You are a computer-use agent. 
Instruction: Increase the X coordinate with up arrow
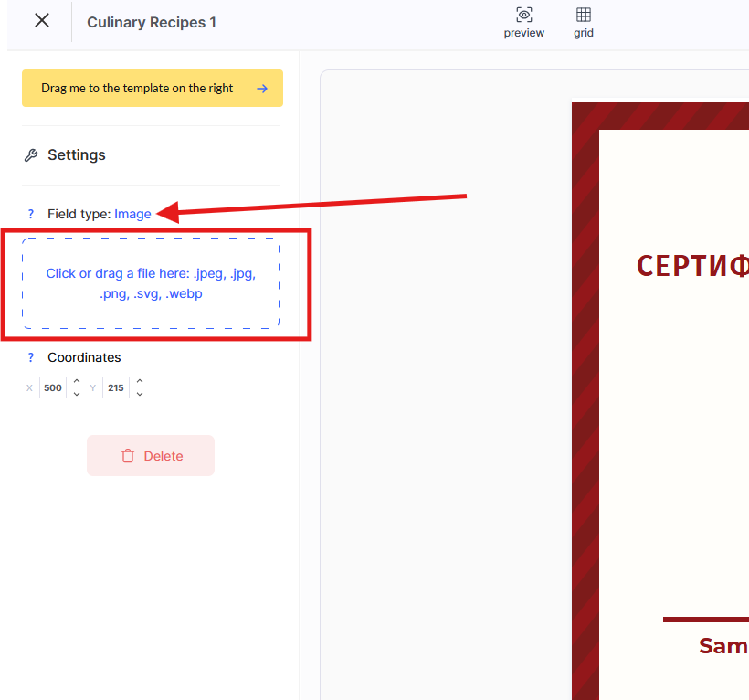click(x=77, y=382)
